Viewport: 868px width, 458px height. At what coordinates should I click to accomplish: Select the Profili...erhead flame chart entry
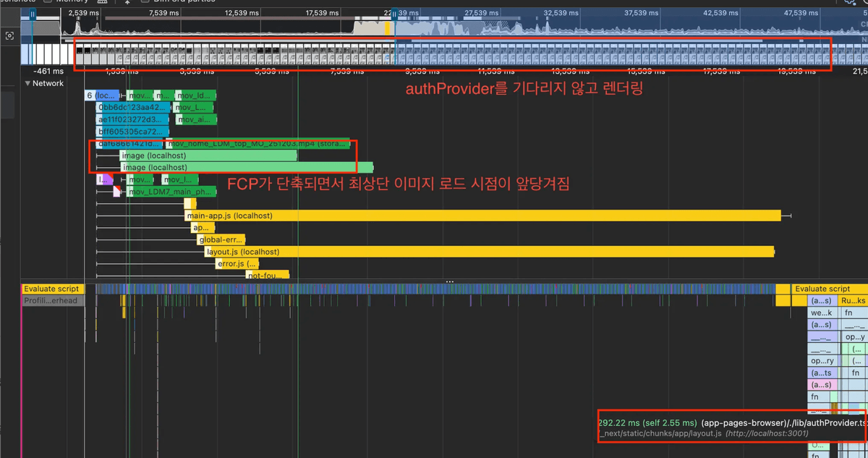click(x=53, y=301)
